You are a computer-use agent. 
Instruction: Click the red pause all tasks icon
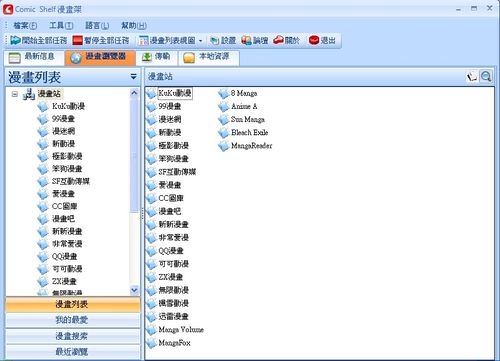77,40
